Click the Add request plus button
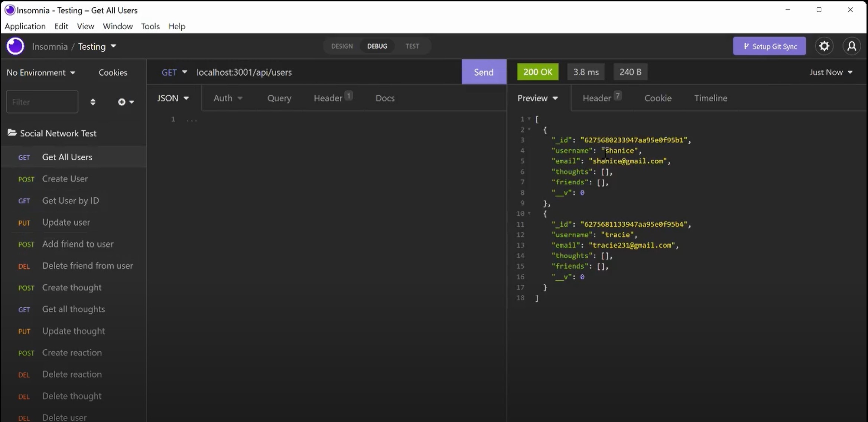This screenshot has height=422, width=868. (121, 101)
